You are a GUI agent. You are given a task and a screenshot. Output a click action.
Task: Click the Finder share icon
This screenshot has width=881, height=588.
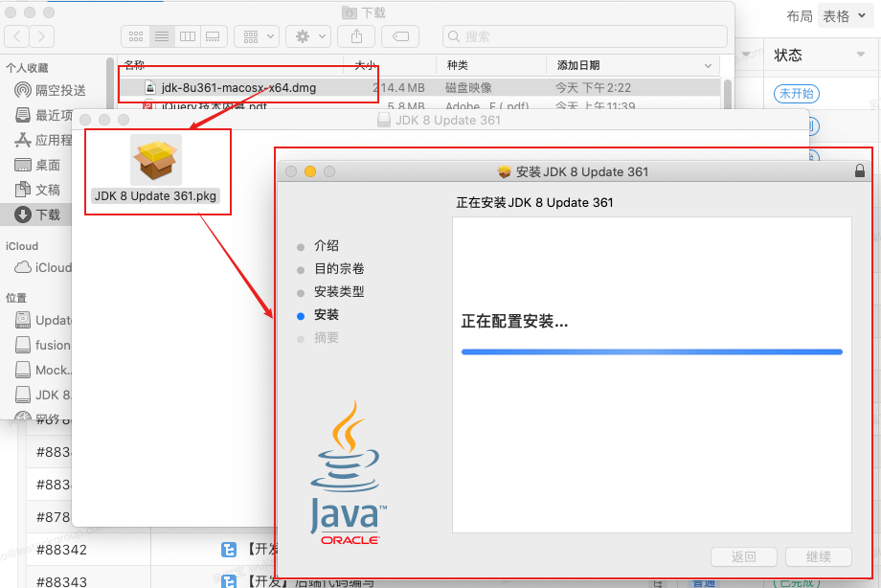click(x=356, y=36)
